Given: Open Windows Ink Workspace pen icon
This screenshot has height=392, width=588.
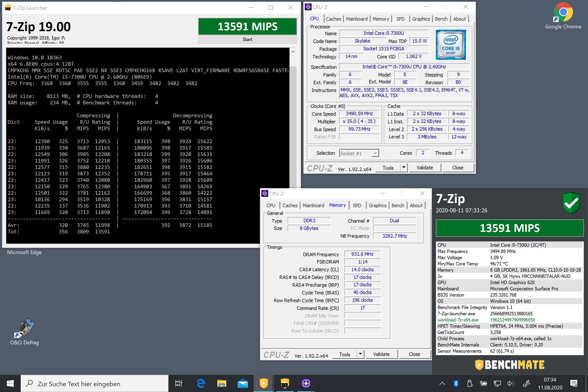Looking at the screenshot, I should 527,383.
